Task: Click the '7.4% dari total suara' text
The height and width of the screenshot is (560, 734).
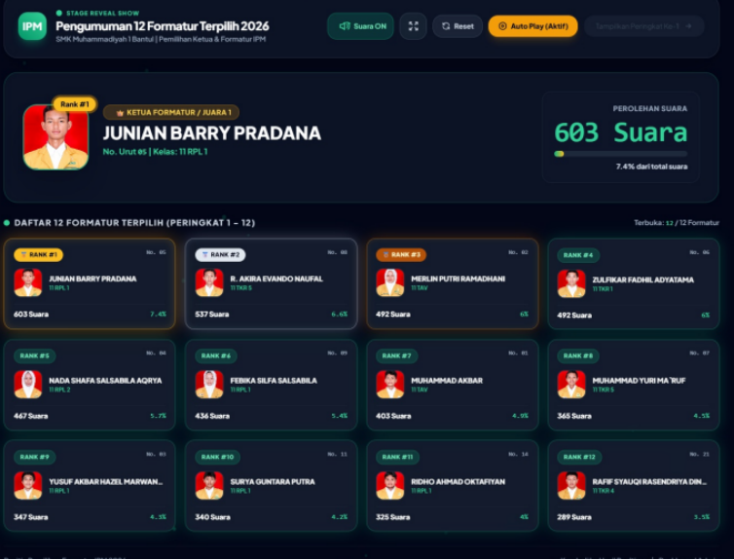Action: point(651,167)
